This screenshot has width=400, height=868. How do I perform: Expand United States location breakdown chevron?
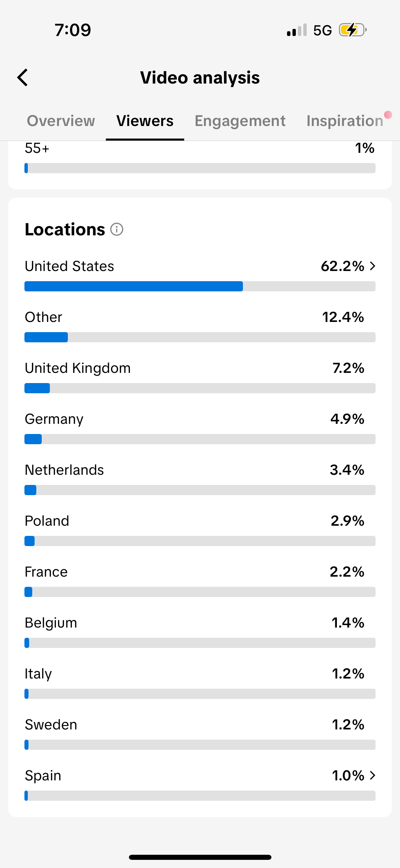[373, 266]
